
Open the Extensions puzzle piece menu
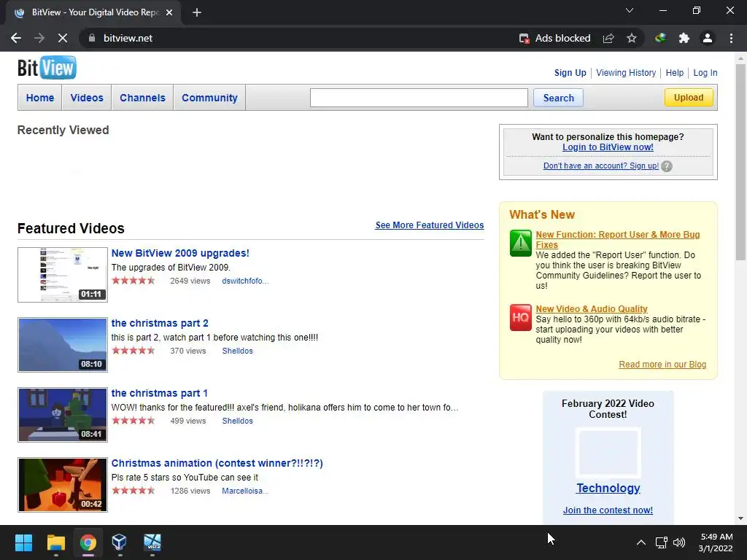pos(684,38)
